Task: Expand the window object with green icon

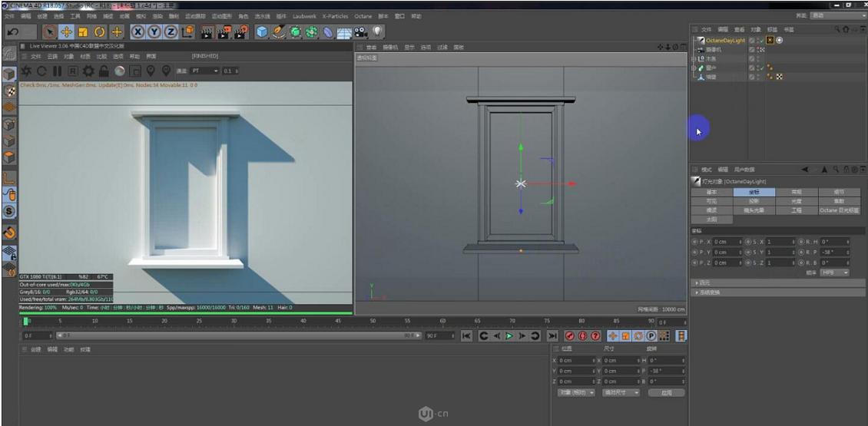Action: coord(694,68)
